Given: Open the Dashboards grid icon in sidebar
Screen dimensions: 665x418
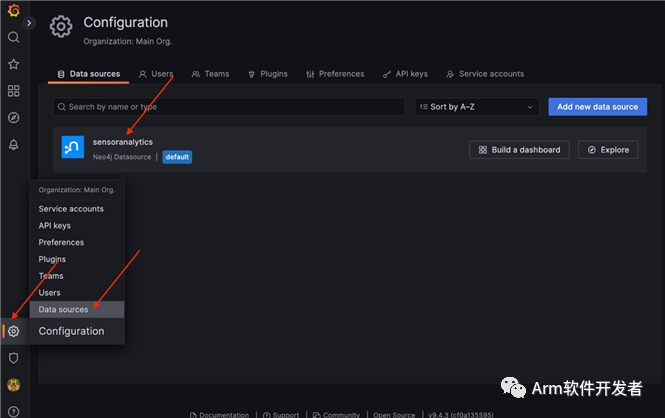Looking at the screenshot, I should pyautogui.click(x=14, y=91).
